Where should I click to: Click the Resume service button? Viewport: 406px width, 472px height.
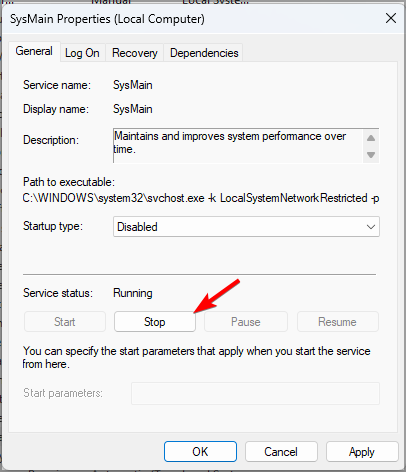[338, 322]
